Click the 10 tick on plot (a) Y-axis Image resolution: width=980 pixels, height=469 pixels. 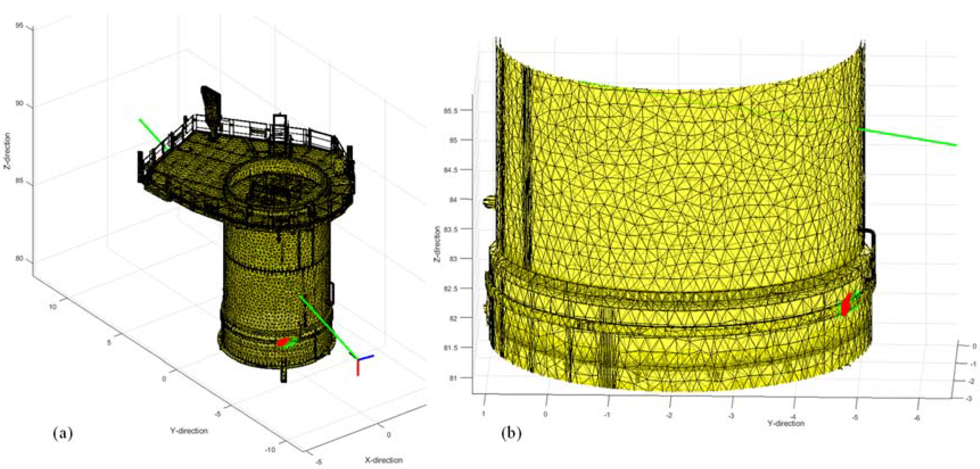[x=53, y=307]
